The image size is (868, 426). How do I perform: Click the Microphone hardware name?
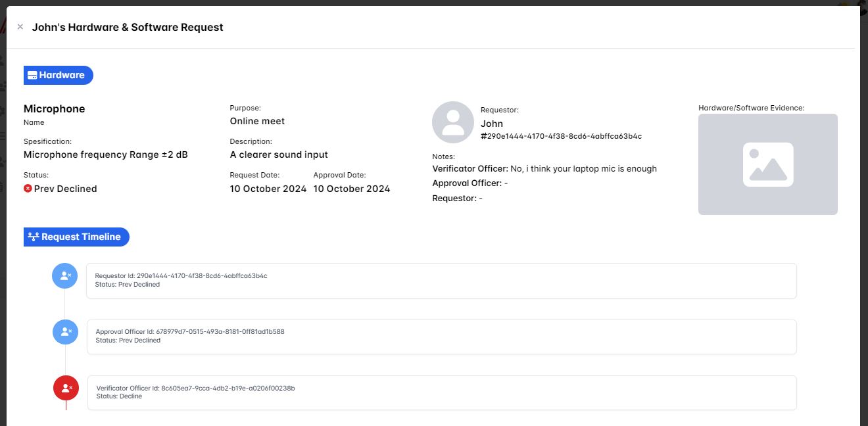pyautogui.click(x=55, y=109)
